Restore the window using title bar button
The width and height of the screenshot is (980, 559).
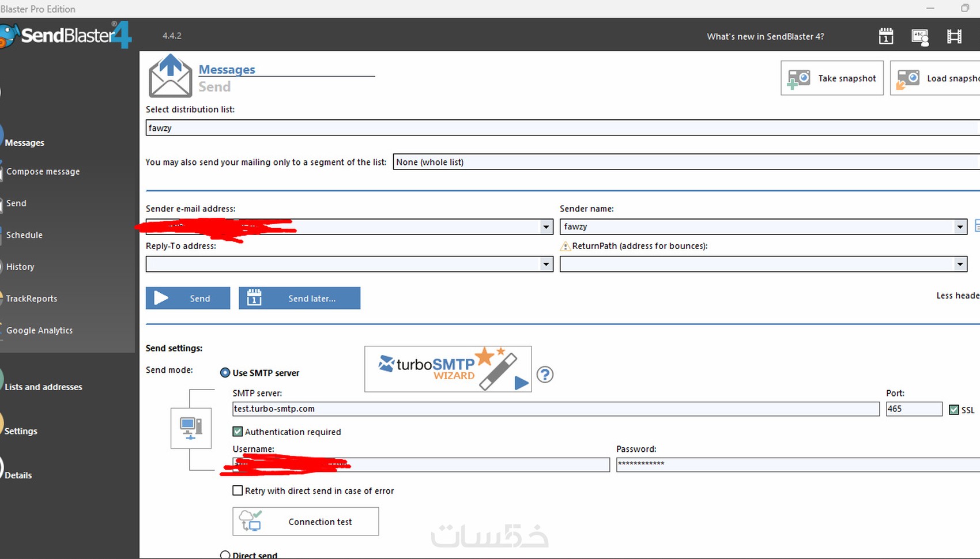click(965, 8)
